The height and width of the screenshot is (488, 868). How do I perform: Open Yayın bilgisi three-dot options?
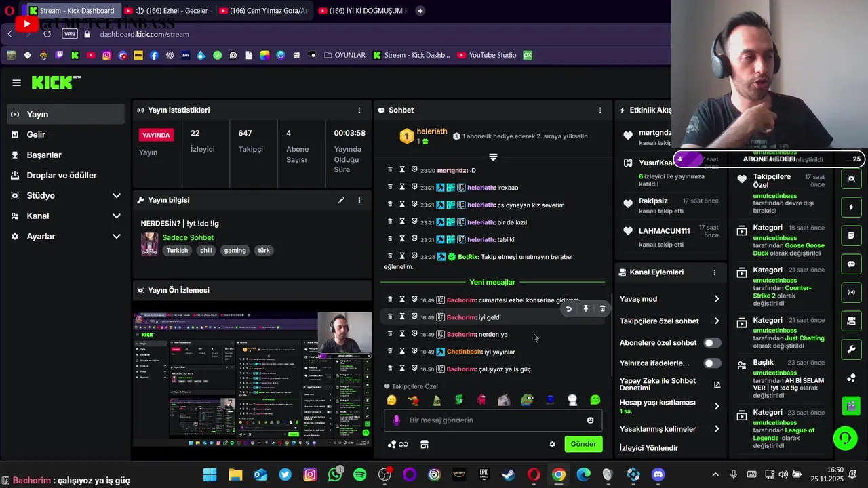click(x=359, y=200)
